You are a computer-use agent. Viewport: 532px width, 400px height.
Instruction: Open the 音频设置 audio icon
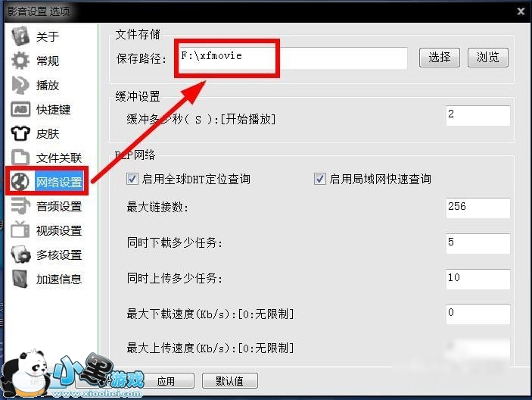(x=20, y=206)
